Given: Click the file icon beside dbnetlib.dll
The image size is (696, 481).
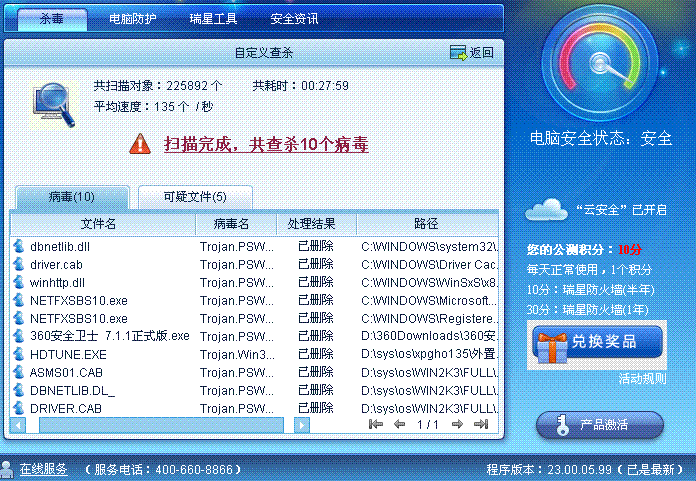Looking at the screenshot, I should pyautogui.click(x=19, y=246).
